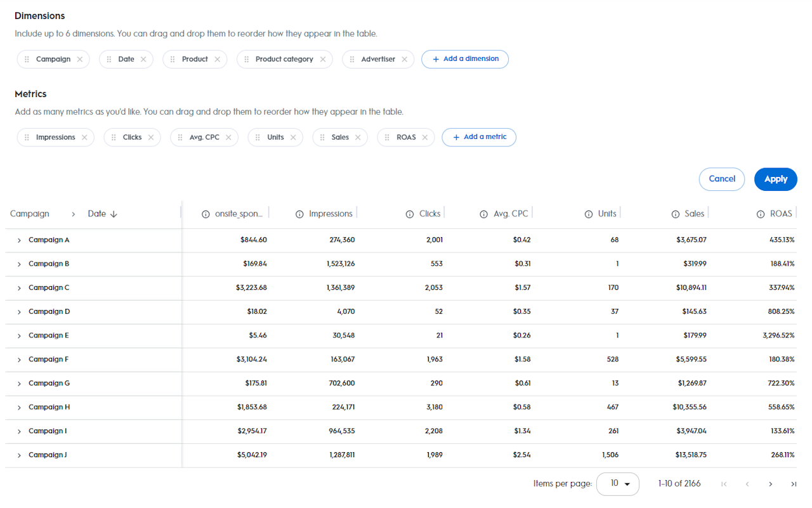Image resolution: width=812 pixels, height=508 pixels.
Task: Click Add a dimension button
Action: pyautogui.click(x=465, y=59)
